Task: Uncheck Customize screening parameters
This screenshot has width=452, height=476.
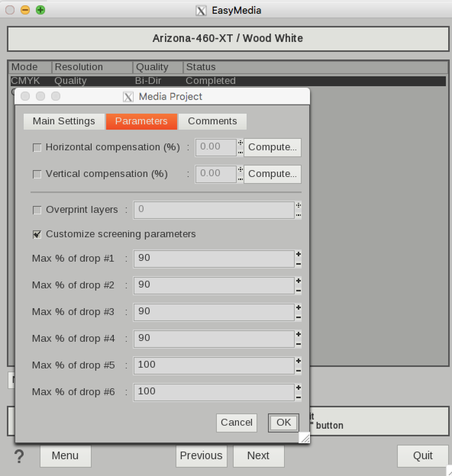Action: click(x=37, y=235)
